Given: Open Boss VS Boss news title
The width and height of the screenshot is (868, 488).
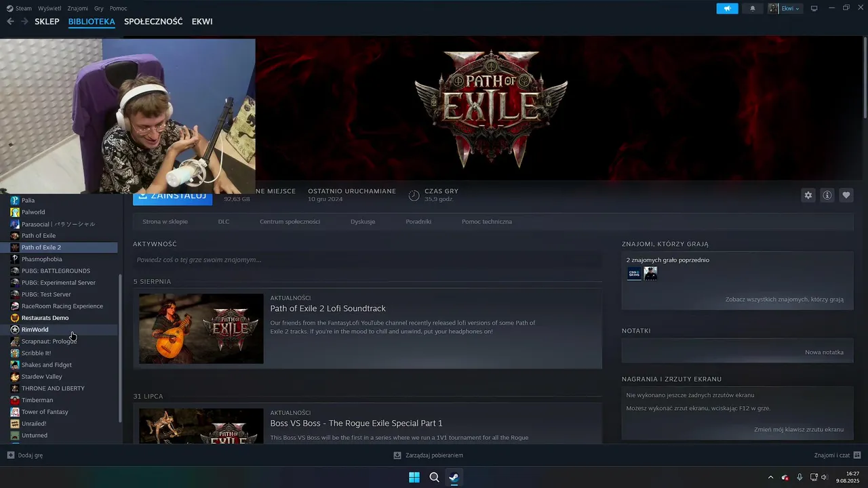Looking at the screenshot, I should (x=356, y=423).
